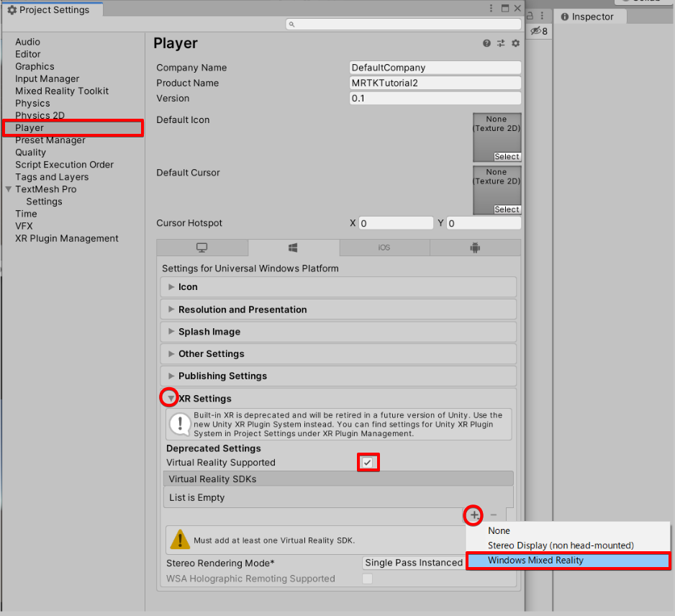The width and height of the screenshot is (675, 616).
Task: Open the Editor settings category
Action: [x=28, y=54]
